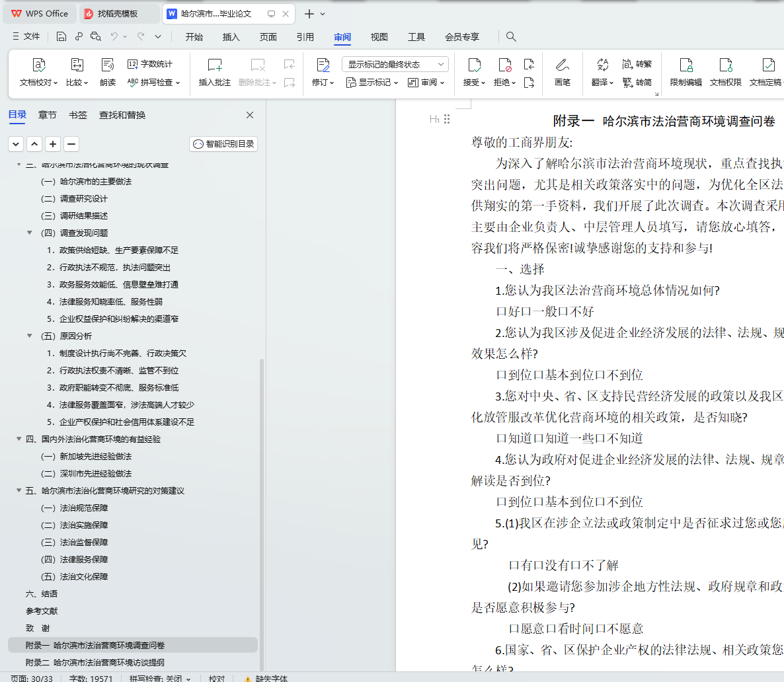This screenshot has width=784, height=682.
Task: Collapse the (四) 调查发现问题 section
Action: tap(30, 233)
